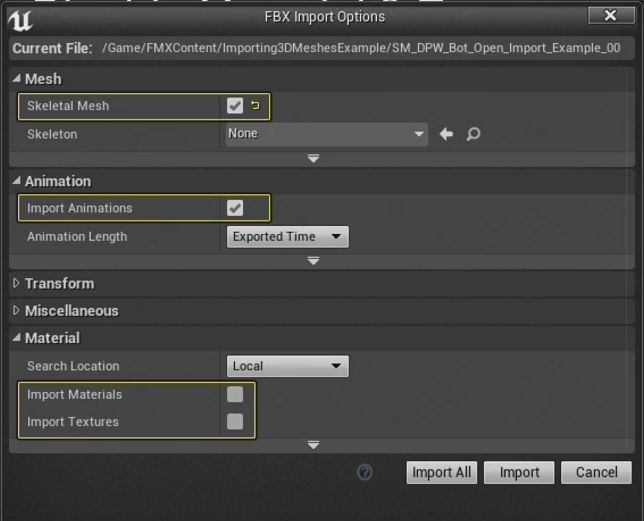Click the Animation Length label

(77, 236)
